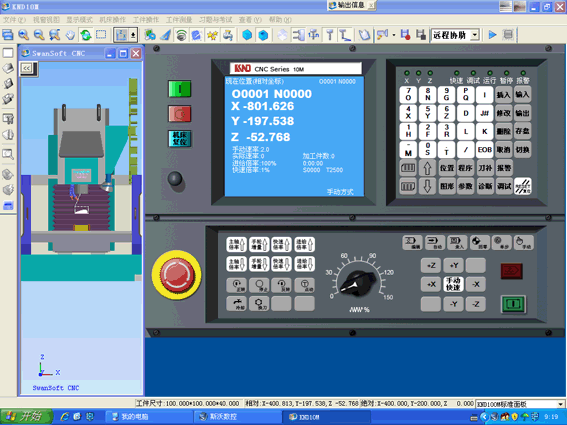Viewport: 567px width, 425px height.
Task: Click the coolant faucet button
Action: click(x=237, y=303)
